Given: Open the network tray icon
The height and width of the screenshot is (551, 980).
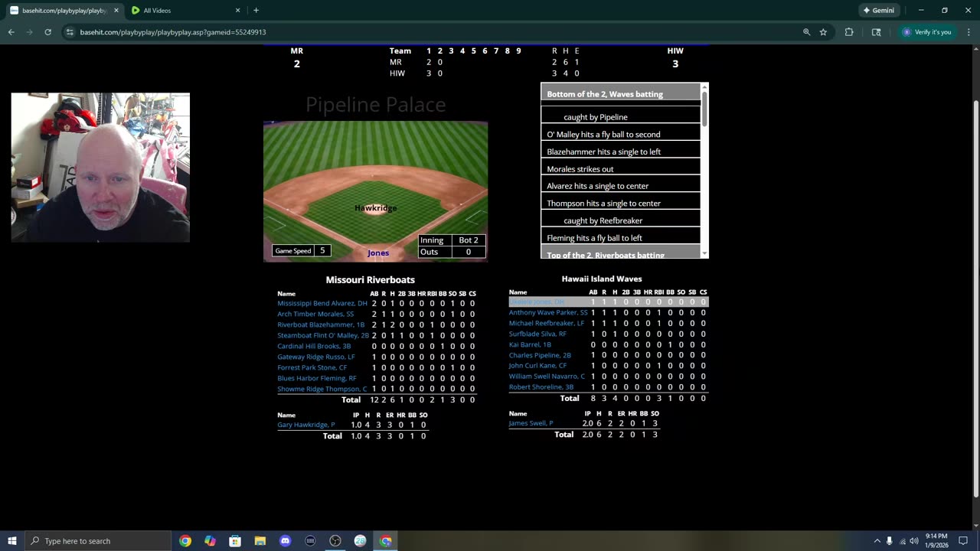Looking at the screenshot, I should [902, 541].
